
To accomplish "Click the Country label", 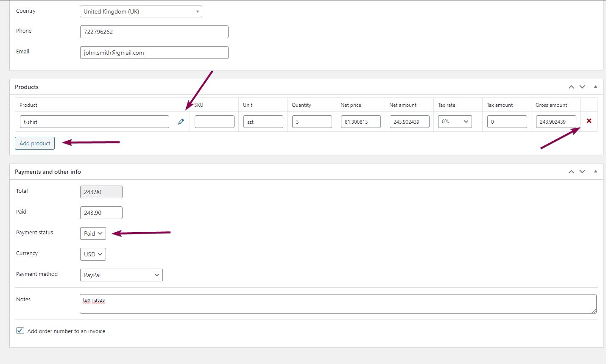I will click(26, 11).
